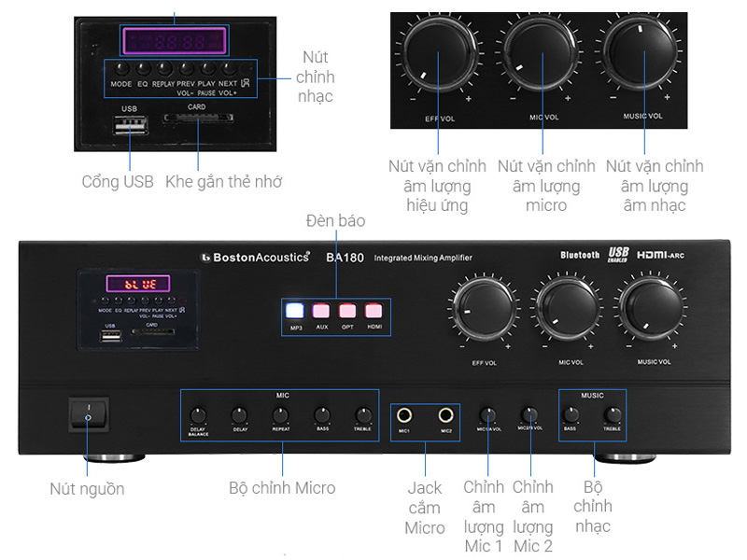Image resolution: width=747 pixels, height=560 pixels.
Task: Click the 'Nút nguồn' label
Action: pyautogui.click(x=87, y=489)
